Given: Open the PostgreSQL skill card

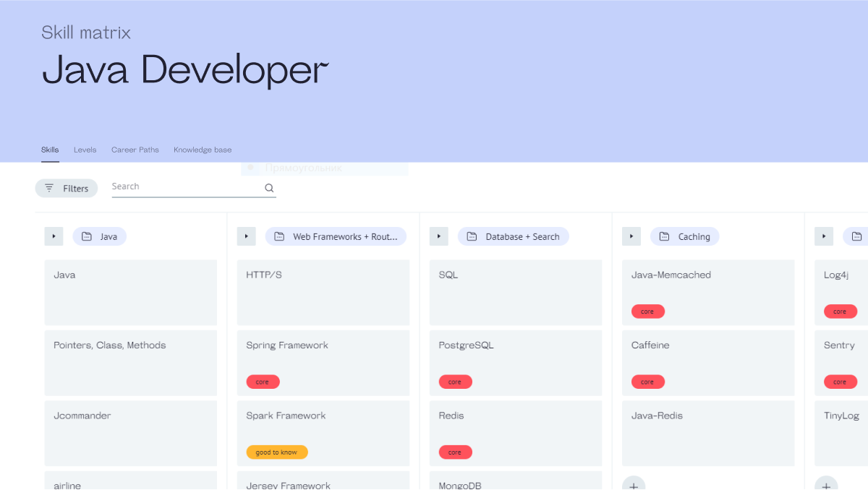Looking at the screenshot, I should tap(516, 363).
